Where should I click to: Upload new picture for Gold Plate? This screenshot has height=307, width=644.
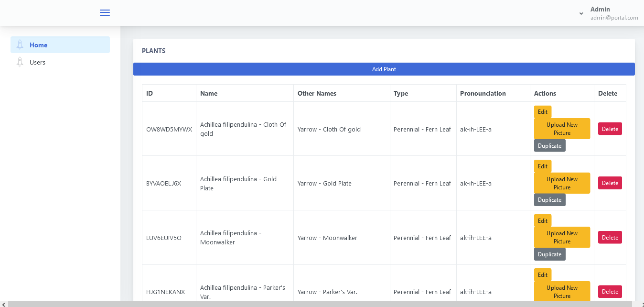(x=562, y=183)
